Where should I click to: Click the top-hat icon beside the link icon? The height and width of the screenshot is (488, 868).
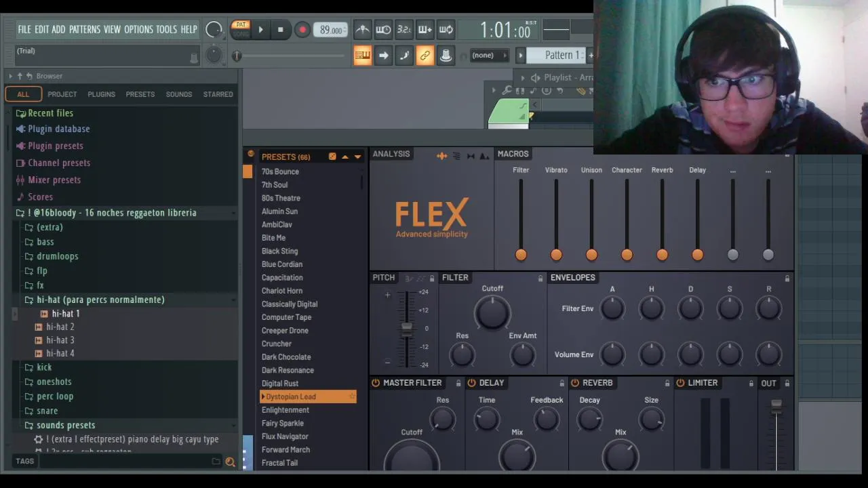[446, 56]
